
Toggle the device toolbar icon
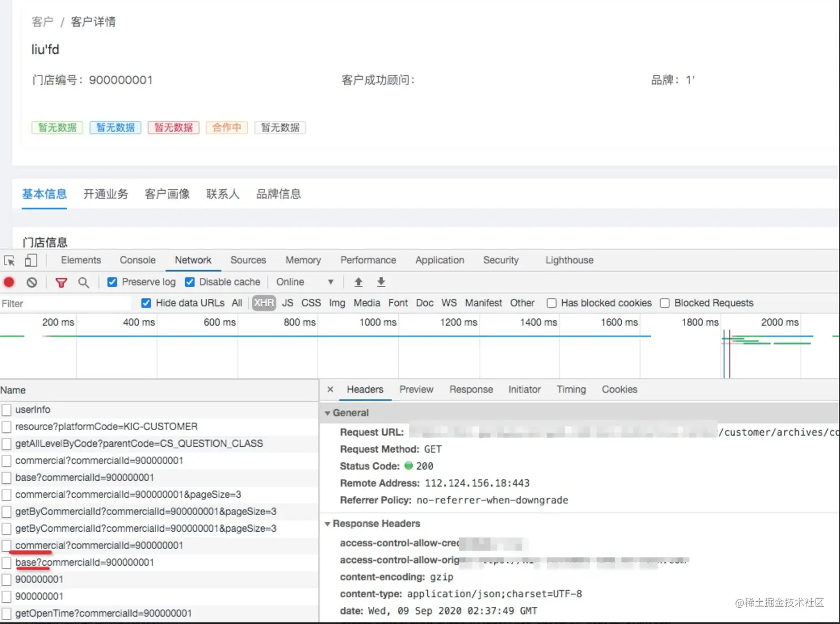pos(31,260)
